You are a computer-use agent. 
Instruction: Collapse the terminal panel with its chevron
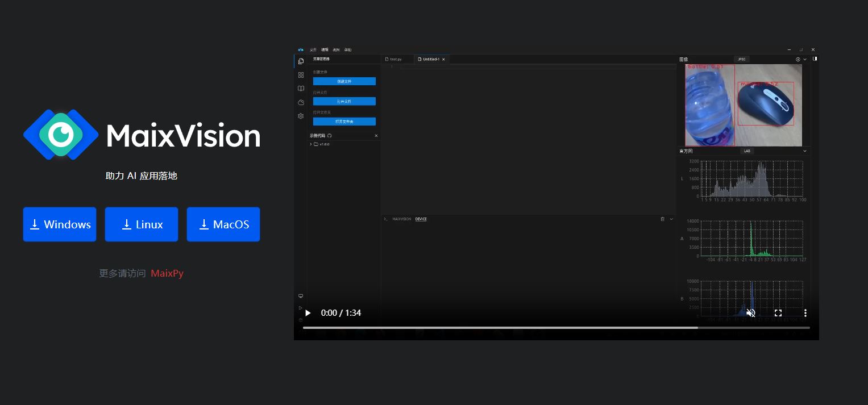click(x=671, y=219)
